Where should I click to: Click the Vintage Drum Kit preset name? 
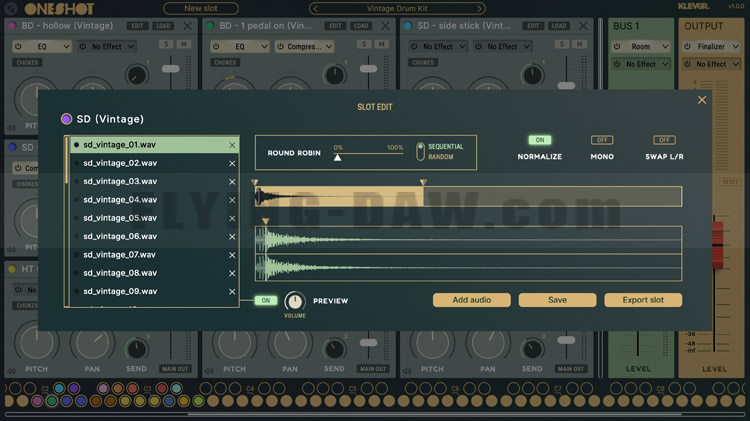pos(397,8)
